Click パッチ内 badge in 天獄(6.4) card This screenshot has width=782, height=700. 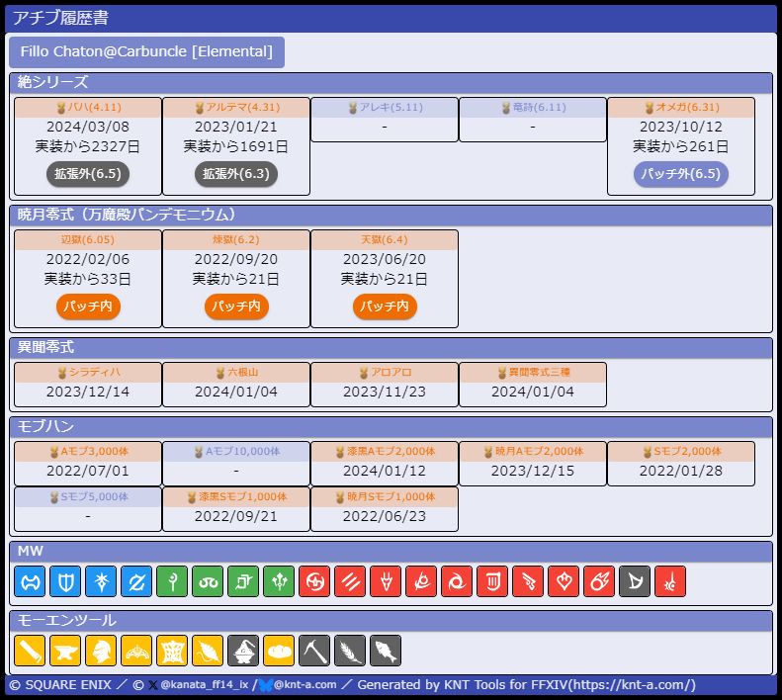[385, 306]
